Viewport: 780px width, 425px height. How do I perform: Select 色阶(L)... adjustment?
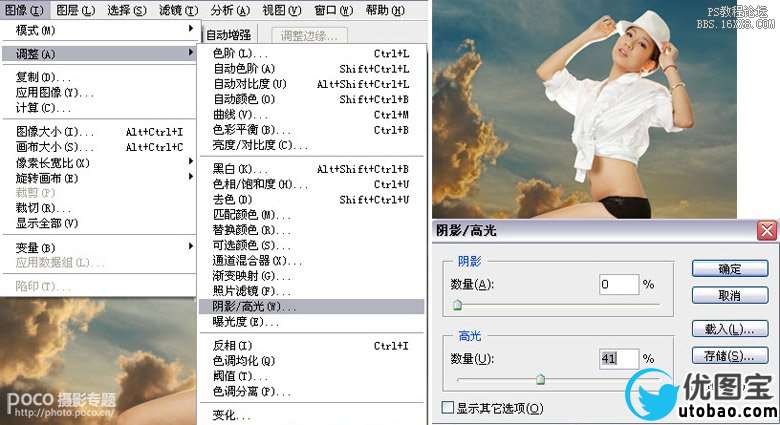click(311, 53)
